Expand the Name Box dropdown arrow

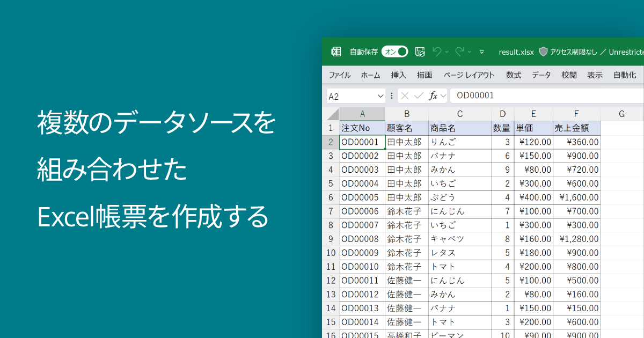[x=380, y=96]
